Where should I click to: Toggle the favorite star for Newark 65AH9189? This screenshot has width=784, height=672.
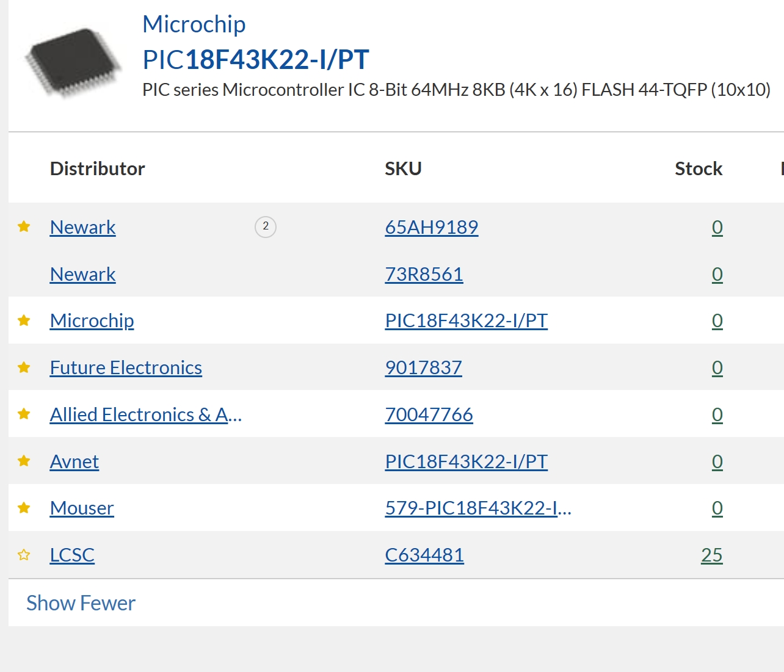point(24,227)
